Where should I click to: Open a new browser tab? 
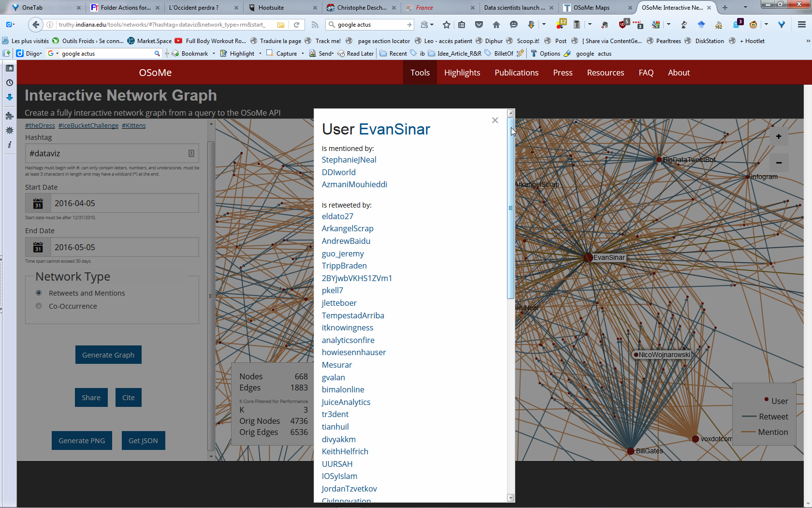click(725, 7)
